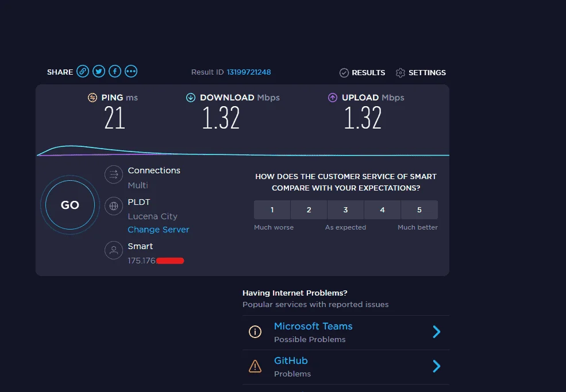
Task: Expand Microsoft Teams chevron arrow
Action: [436, 332]
